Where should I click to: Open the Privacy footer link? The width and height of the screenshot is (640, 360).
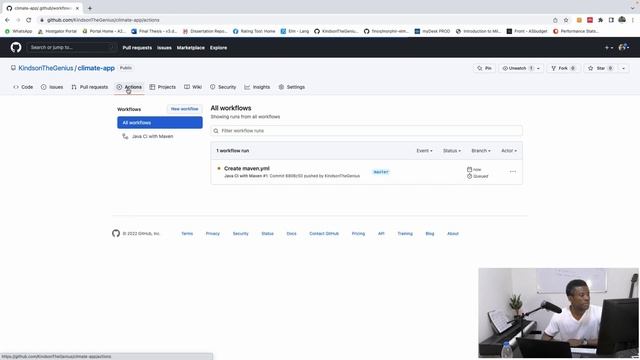(x=213, y=233)
